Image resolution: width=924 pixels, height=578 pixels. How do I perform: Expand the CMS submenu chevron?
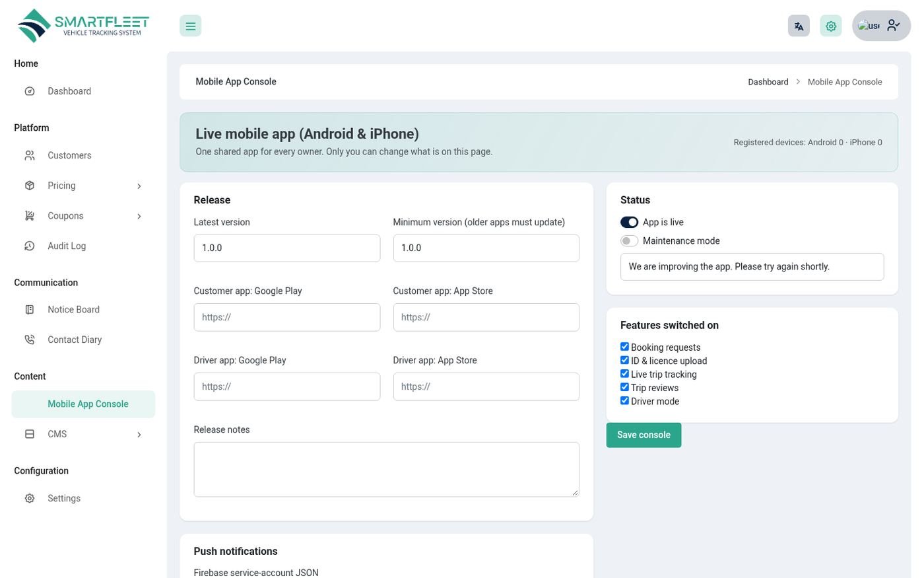coord(139,435)
